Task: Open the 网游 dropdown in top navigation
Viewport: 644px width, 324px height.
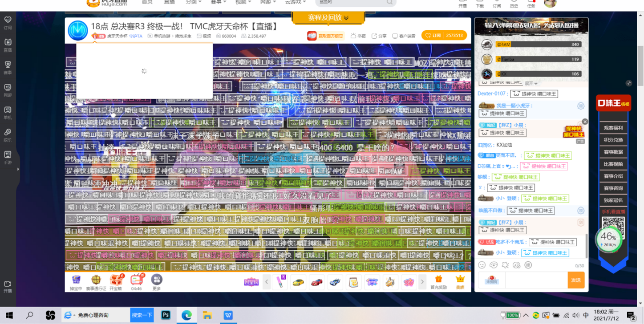Action: coord(268,2)
